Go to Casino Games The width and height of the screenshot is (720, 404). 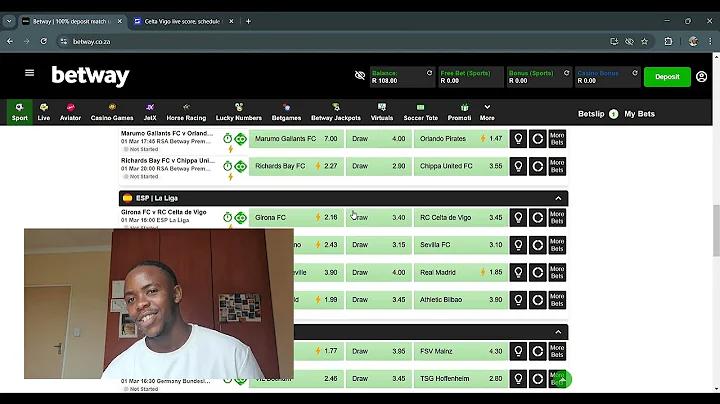112,112
